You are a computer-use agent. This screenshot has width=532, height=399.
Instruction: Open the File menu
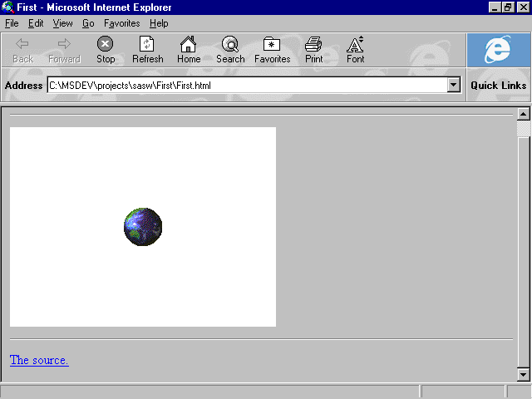(12, 23)
